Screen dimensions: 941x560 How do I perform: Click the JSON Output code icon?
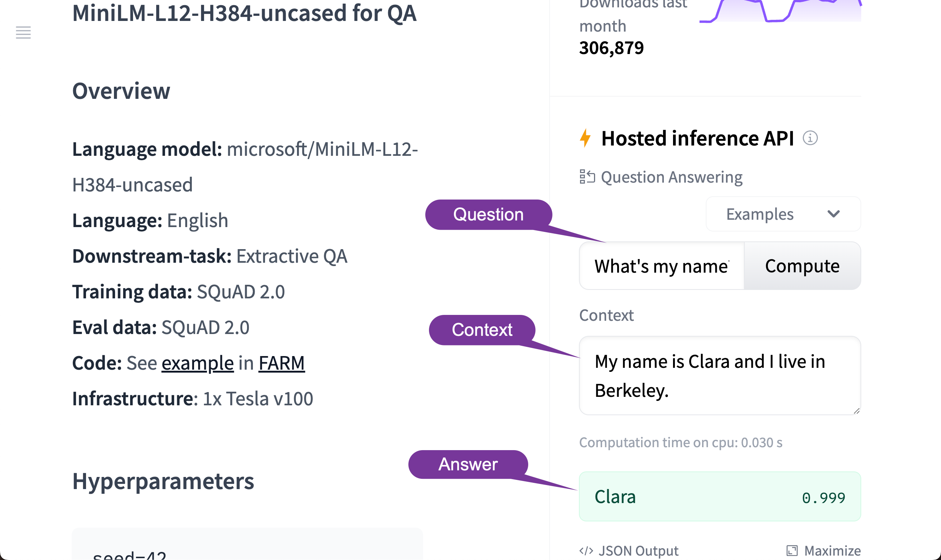(x=586, y=550)
